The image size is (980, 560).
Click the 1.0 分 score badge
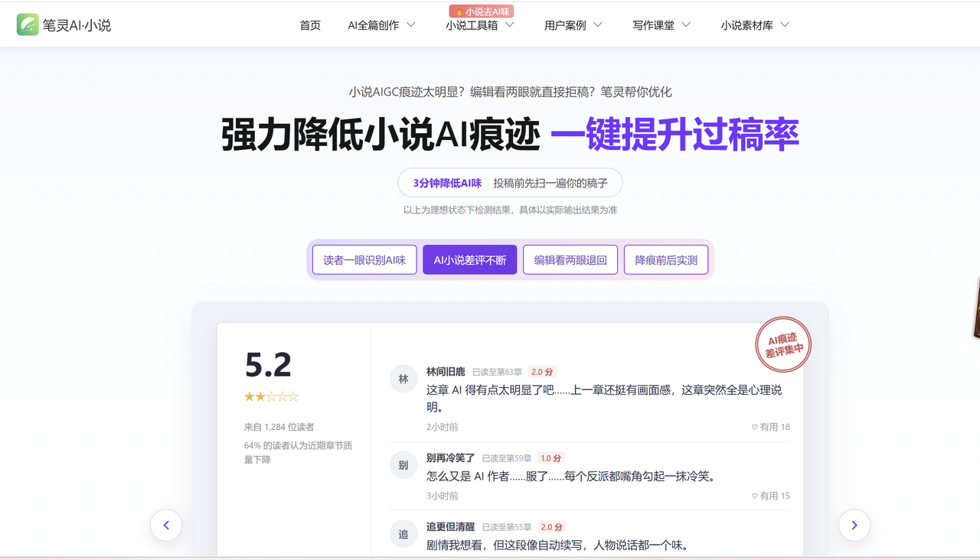click(x=550, y=458)
